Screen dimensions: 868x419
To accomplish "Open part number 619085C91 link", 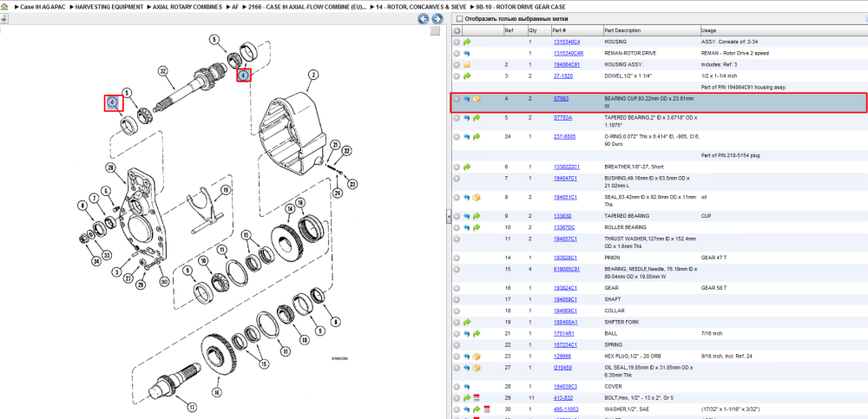I will pyautogui.click(x=566, y=269).
